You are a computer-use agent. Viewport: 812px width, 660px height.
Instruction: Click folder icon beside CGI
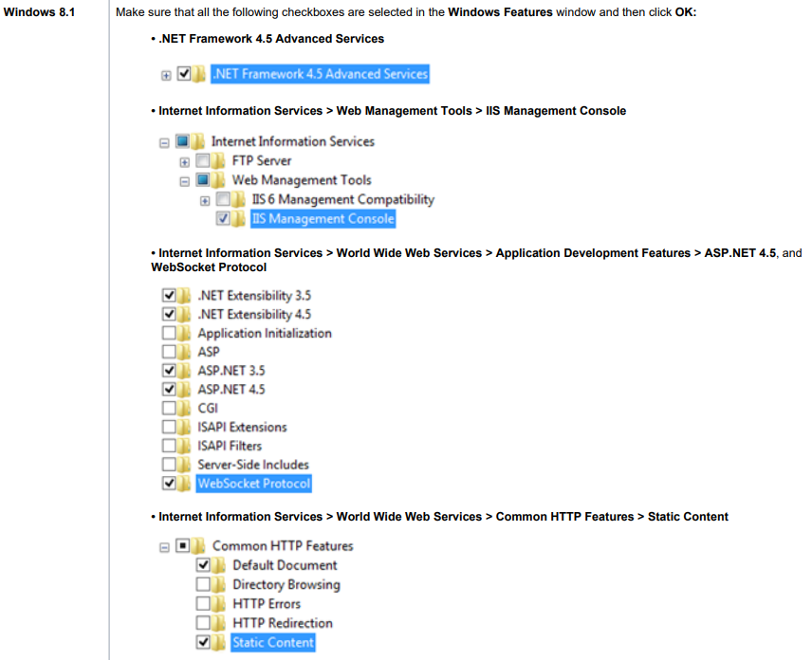tap(188, 408)
